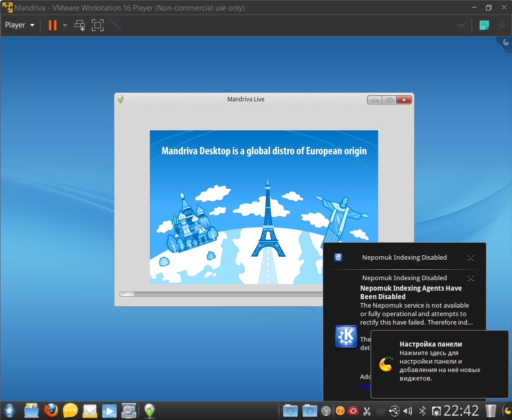The image size is (512, 420).
Task: Click the Nepomuk Indexing Agents Have Been Disabled heading
Action: 411,292
